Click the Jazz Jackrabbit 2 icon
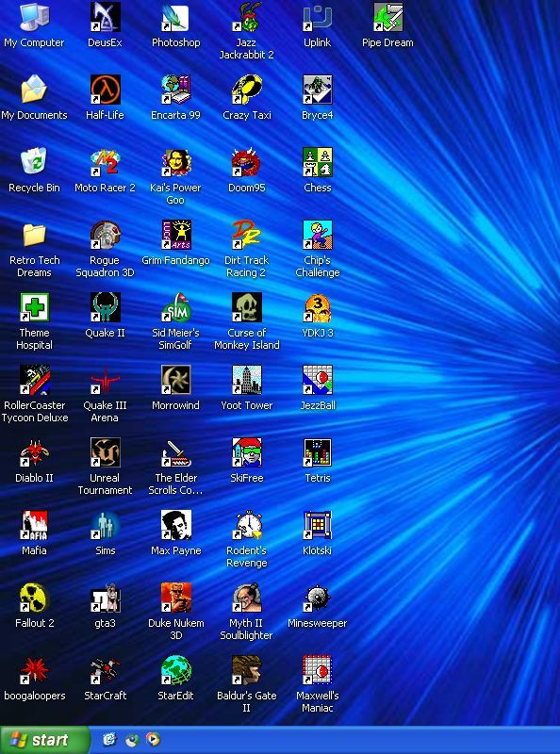The width and height of the screenshot is (560, 754). (246, 17)
